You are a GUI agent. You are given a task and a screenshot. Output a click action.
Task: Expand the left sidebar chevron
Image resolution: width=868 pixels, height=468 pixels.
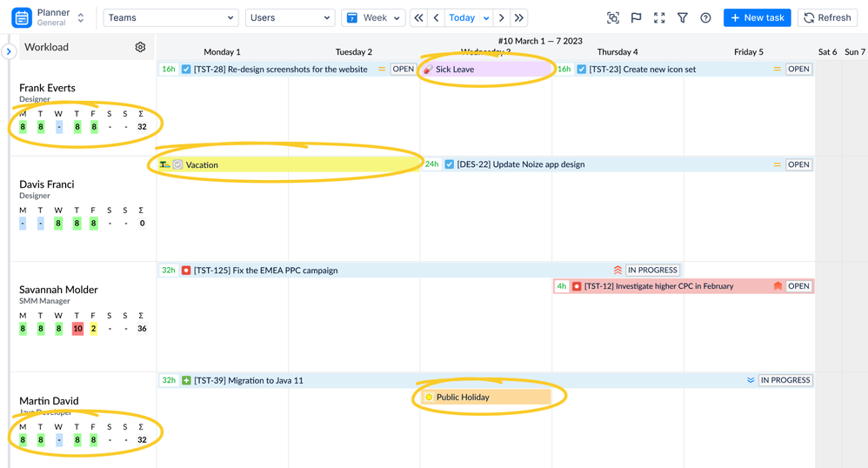pyautogui.click(x=9, y=51)
